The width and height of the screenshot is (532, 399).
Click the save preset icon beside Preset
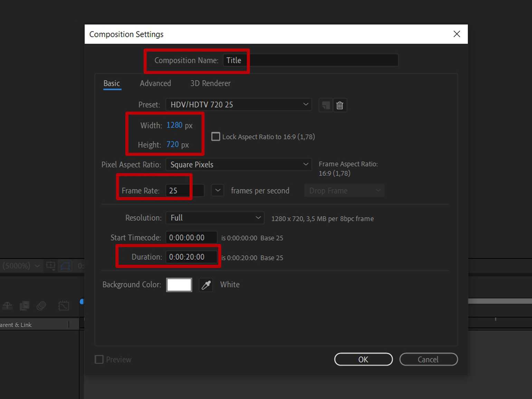coord(325,105)
